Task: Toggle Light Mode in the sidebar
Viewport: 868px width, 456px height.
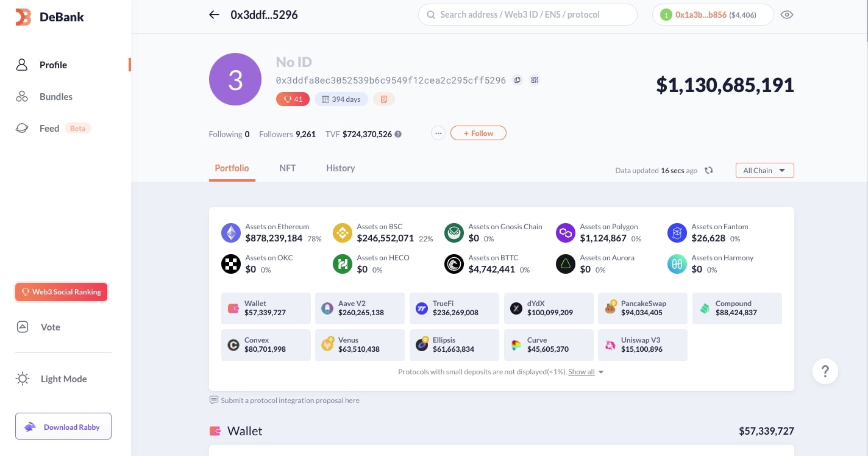Action: pos(51,379)
